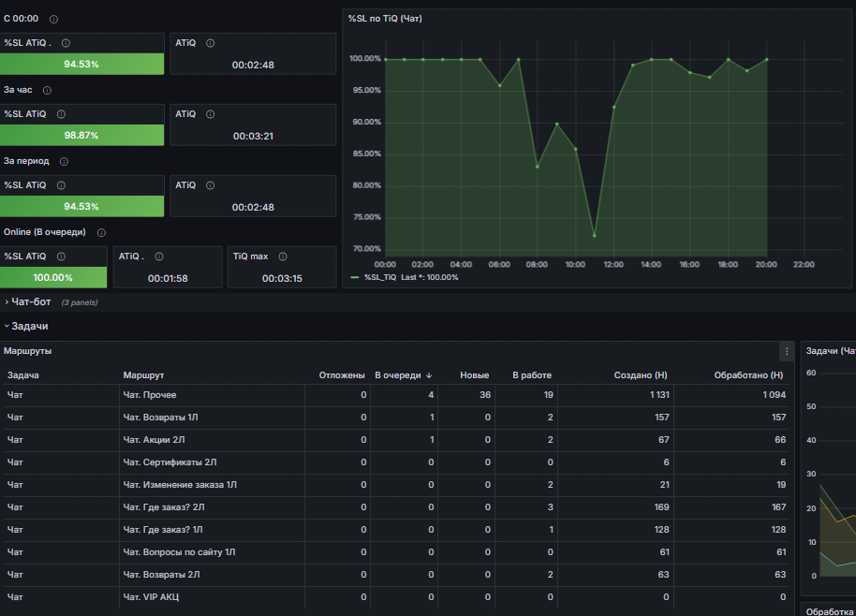
Task: Click the %SL по TiQ (Чат) panel title
Action: 385,19
